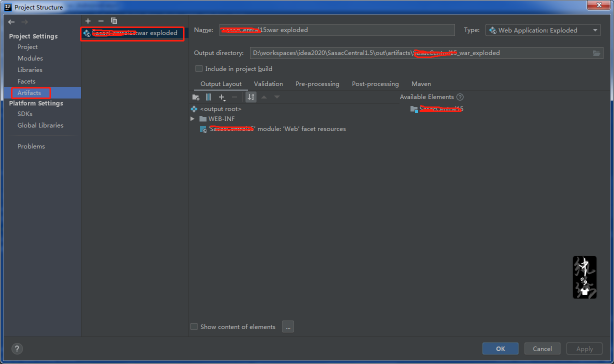Move layout element up
This screenshot has height=364, width=614.
264,97
